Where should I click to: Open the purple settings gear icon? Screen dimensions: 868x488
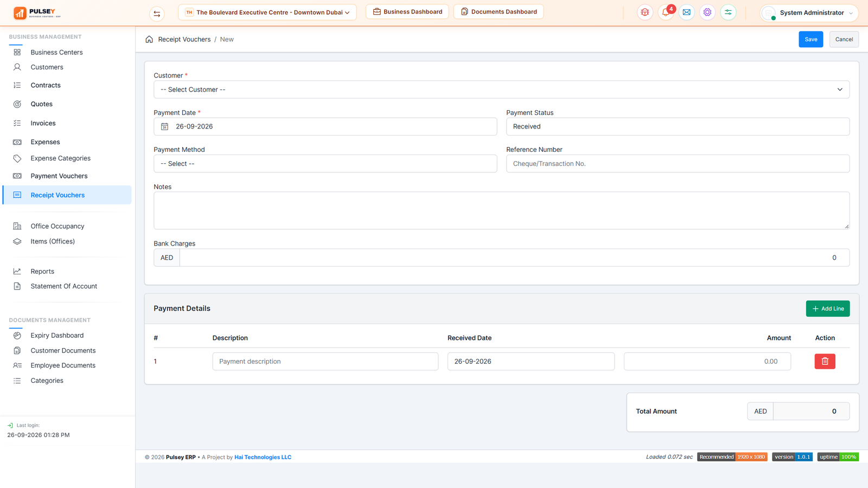pyautogui.click(x=707, y=12)
